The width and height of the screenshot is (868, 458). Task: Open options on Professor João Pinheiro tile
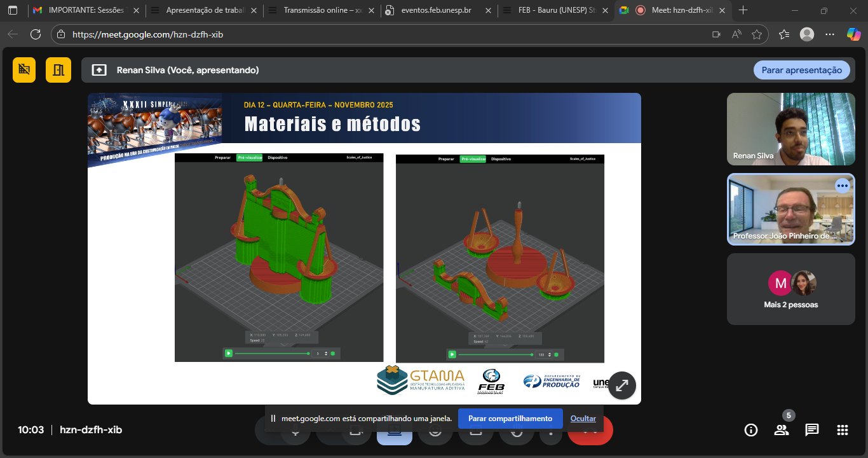[843, 186]
